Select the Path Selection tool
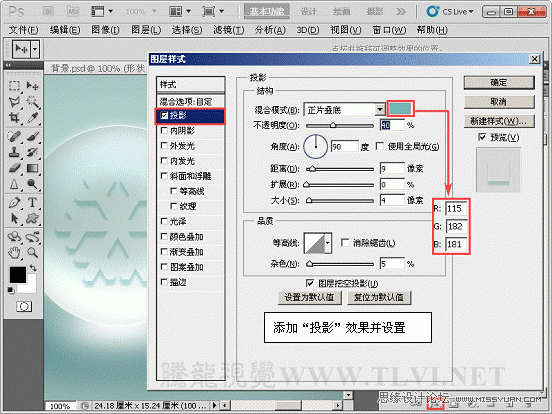The width and height of the screenshot is (552, 414). (14, 219)
